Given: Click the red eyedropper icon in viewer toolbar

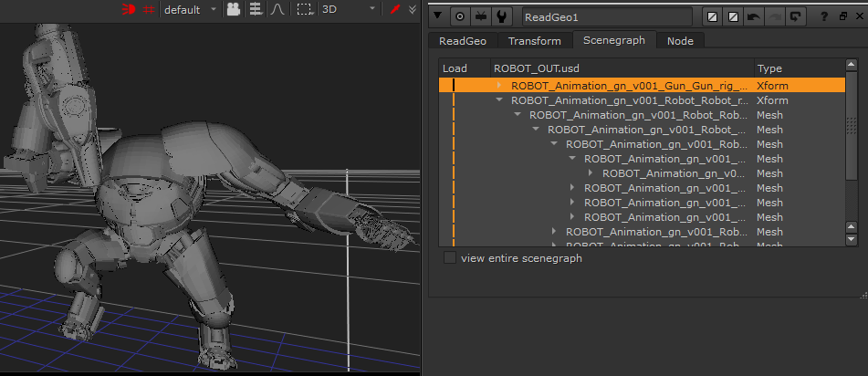Looking at the screenshot, I should [x=395, y=9].
